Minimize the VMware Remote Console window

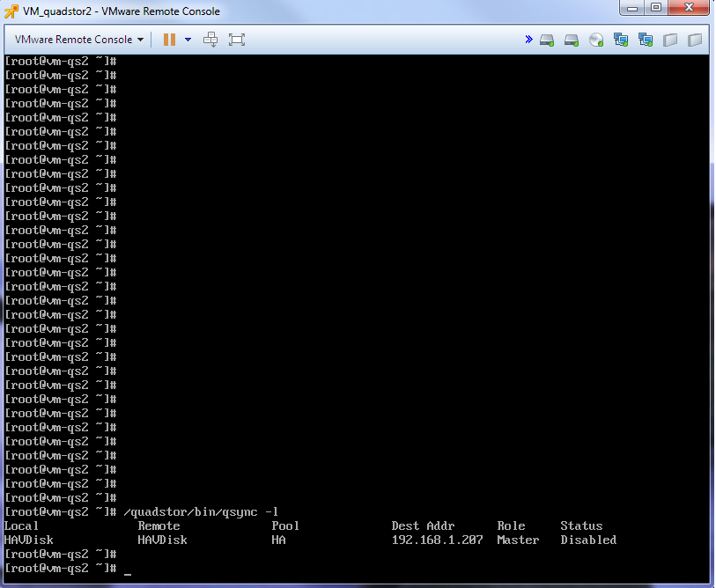(632, 8)
